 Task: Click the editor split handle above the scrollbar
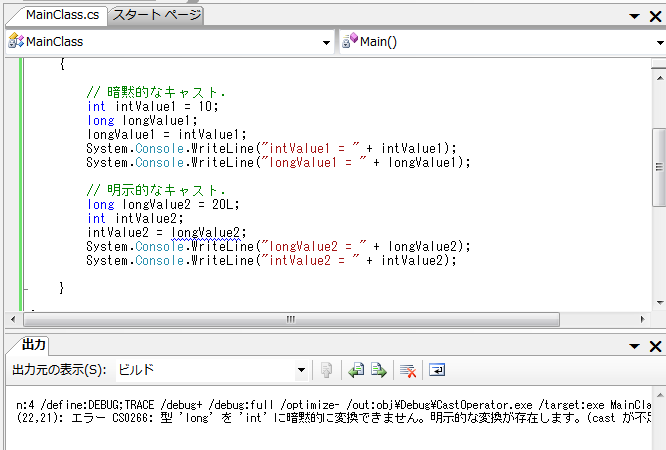click(x=659, y=64)
